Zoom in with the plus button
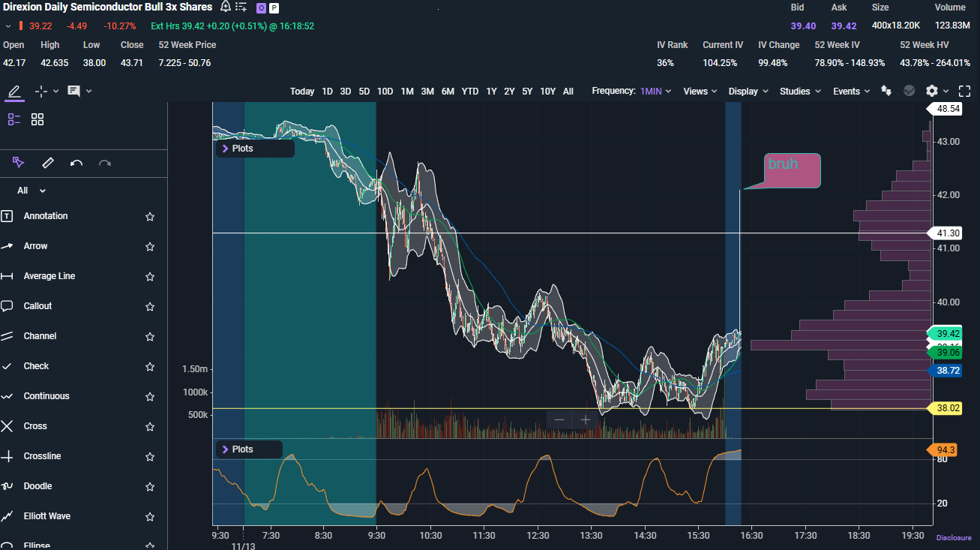Screen dimensions: 980x550 [586, 419]
